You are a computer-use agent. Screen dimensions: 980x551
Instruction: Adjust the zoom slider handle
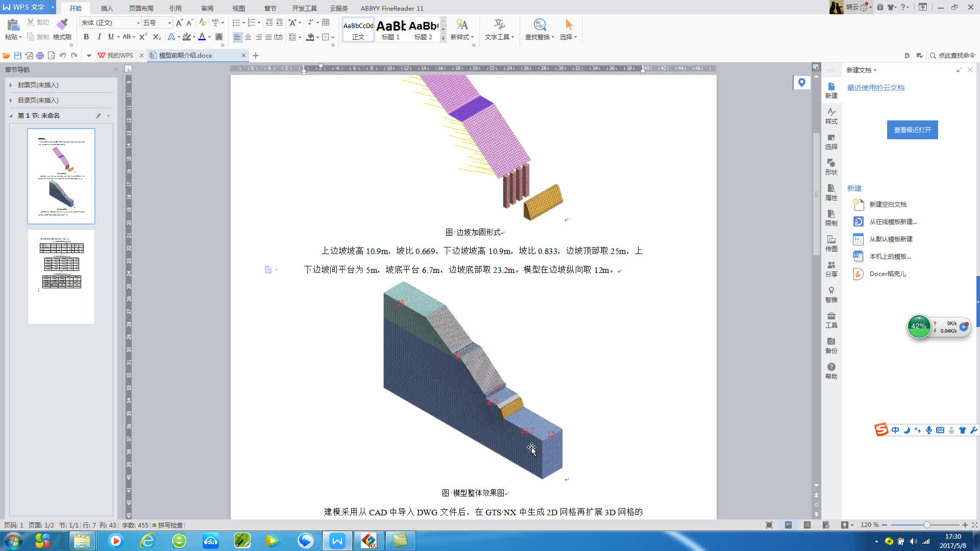click(927, 524)
